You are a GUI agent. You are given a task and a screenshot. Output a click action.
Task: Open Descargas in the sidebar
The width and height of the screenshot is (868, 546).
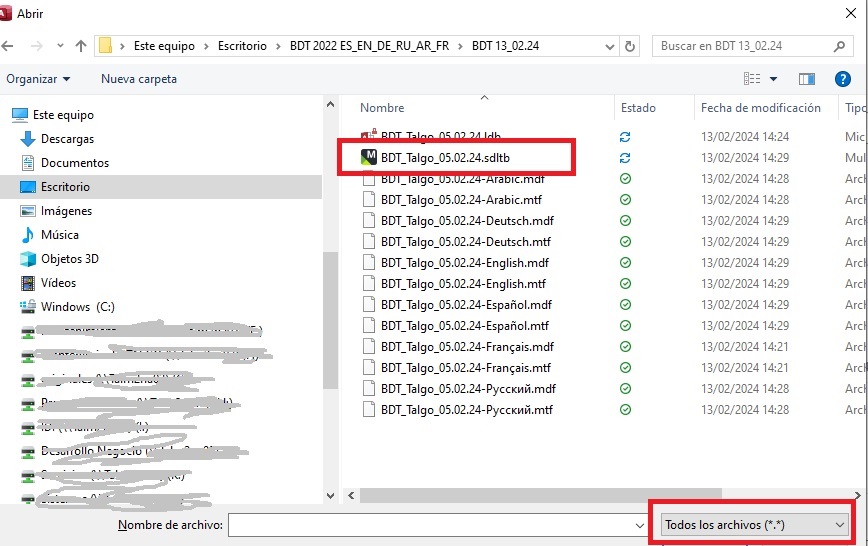67,139
